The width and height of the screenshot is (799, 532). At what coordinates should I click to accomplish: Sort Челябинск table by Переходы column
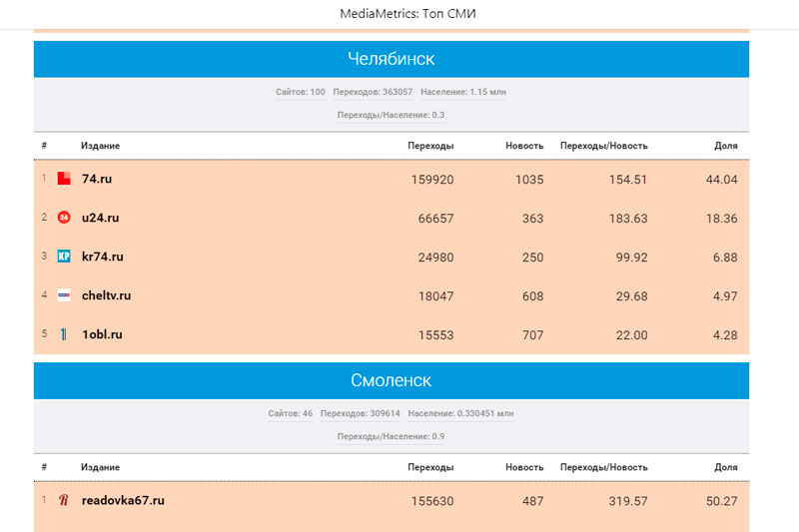click(x=430, y=146)
